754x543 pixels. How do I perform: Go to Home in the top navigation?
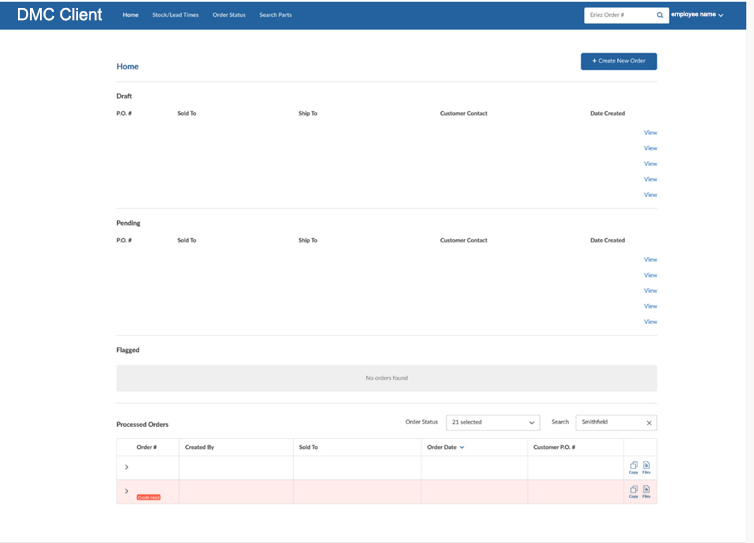pos(130,15)
